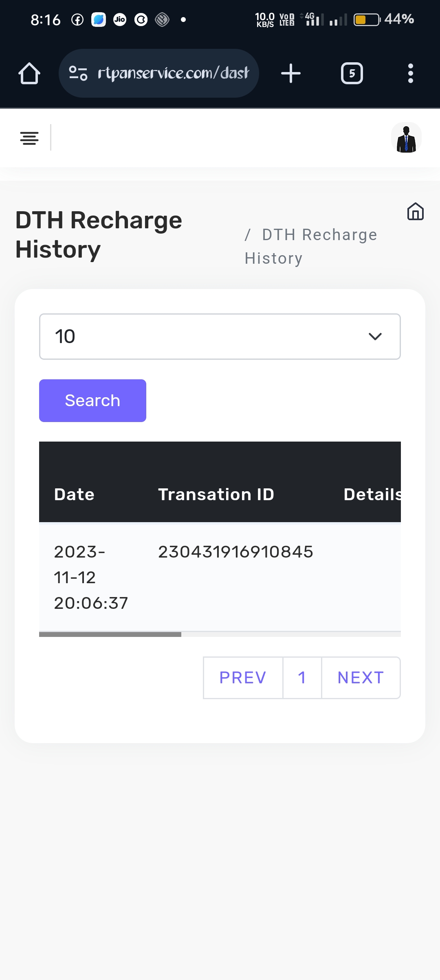Image resolution: width=440 pixels, height=980 pixels.
Task: Open site settings icon in address bar
Action: 78,73
